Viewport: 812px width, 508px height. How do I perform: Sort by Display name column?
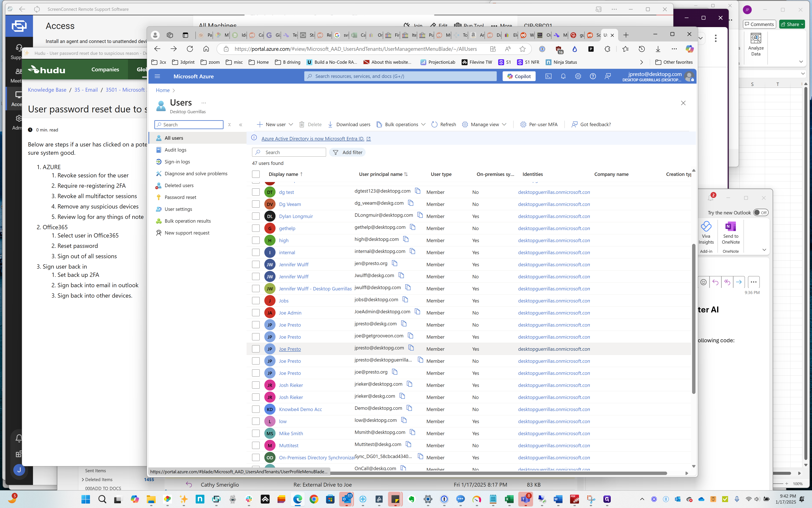pos(286,174)
